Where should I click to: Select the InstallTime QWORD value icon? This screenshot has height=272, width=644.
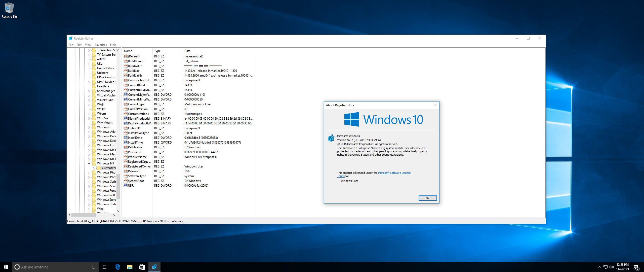pos(126,142)
